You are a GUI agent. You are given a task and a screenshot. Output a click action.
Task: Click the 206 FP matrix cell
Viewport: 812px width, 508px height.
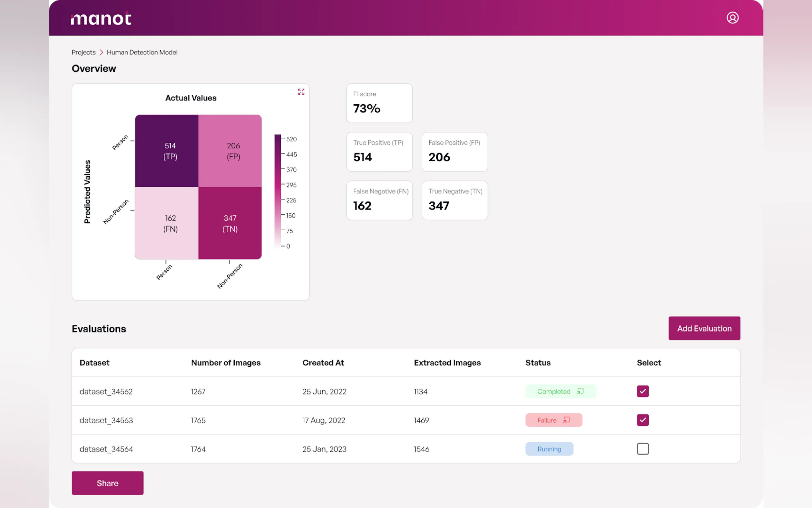(x=230, y=151)
